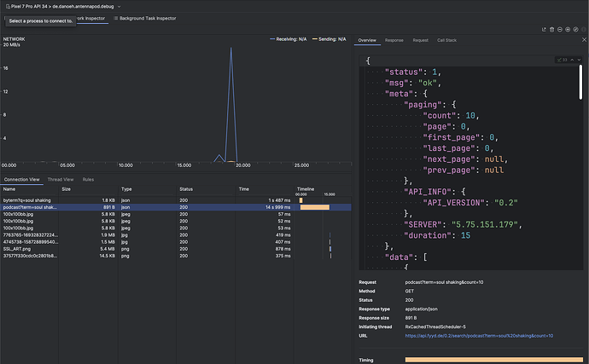Jump to previous highlighted problem in JSON
Screen dimensions: 589x364
tap(572, 60)
